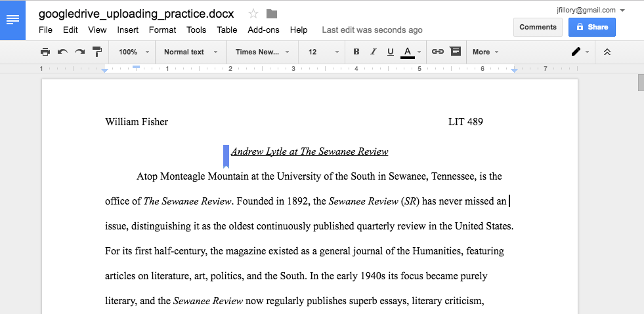Image resolution: width=644 pixels, height=314 pixels.
Task: Open the Add-ons menu
Action: (263, 29)
